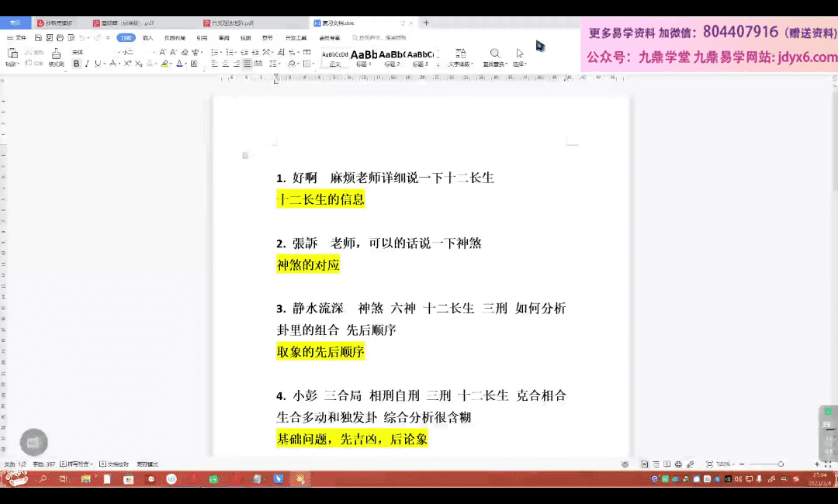Click the Find and Replace magnifier icon
The width and height of the screenshot is (838, 504).
pos(494,54)
